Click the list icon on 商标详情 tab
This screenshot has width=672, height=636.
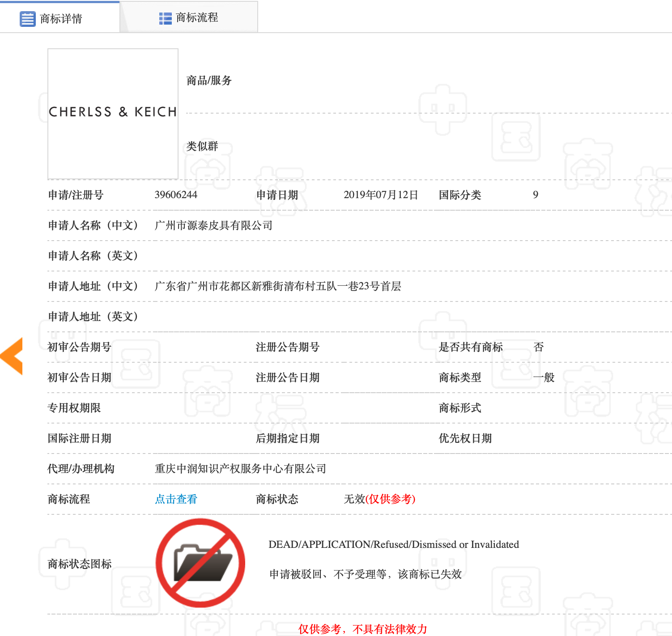28,19
